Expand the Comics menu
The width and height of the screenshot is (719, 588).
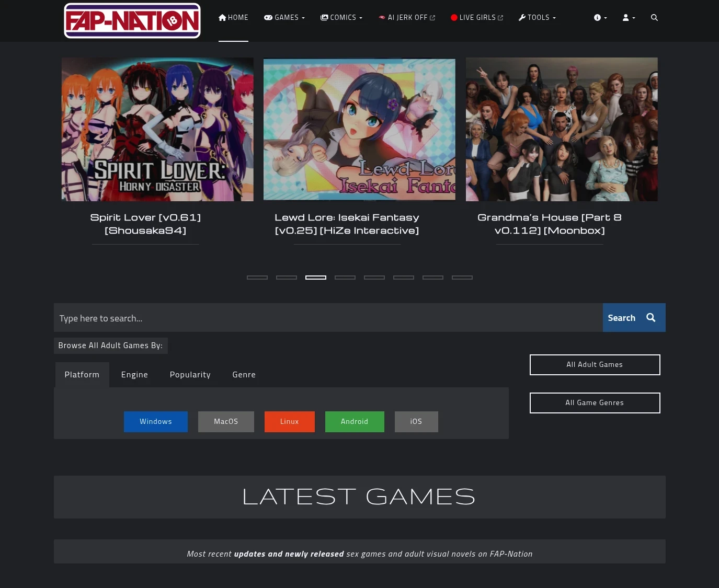(x=341, y=18)
